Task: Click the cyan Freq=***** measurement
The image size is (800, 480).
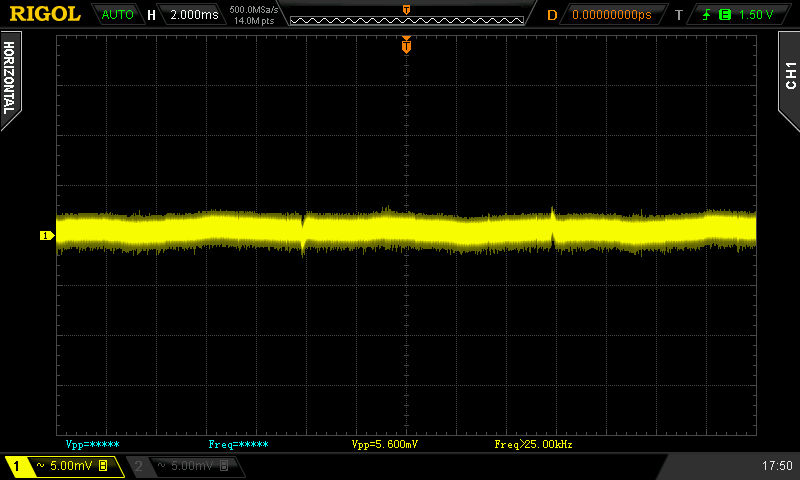Action: click(x=238, y=444)
